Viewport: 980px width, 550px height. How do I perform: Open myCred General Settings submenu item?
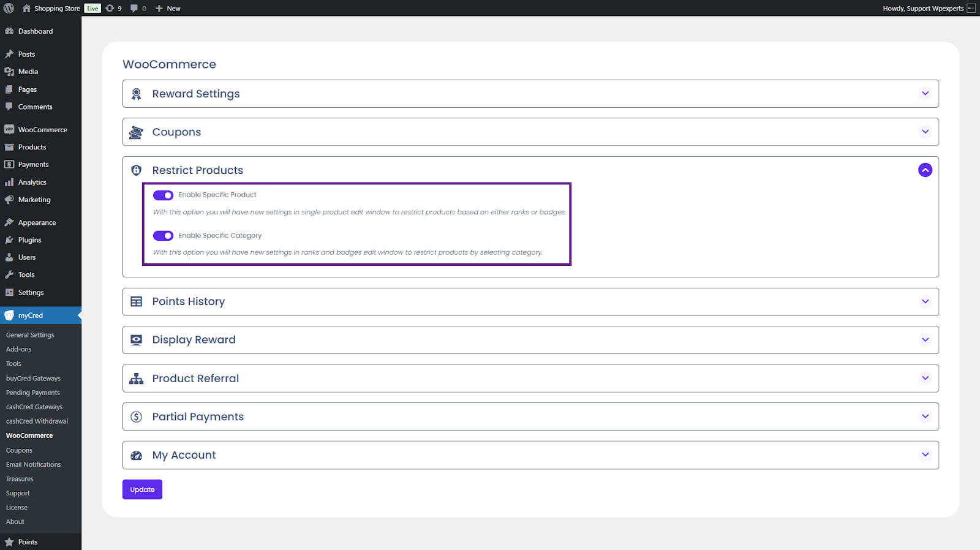pyautogui.click(x=30, y=335)
